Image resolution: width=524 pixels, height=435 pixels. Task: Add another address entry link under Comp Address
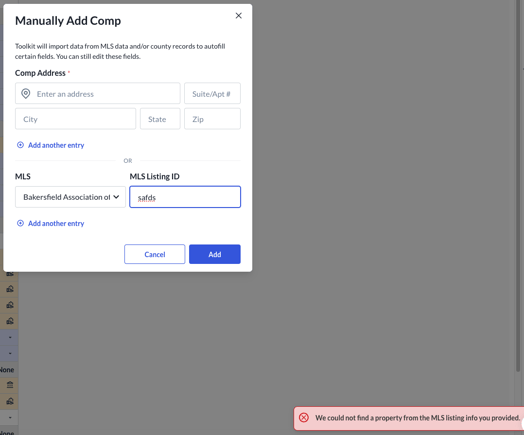(x=56, y=145)
